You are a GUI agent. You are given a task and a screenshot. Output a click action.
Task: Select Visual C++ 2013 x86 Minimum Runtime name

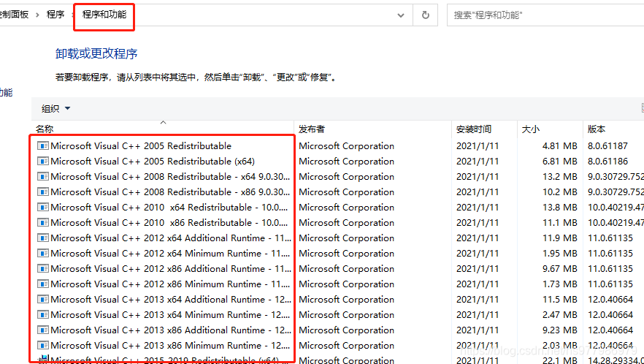(x=170, y=346)
